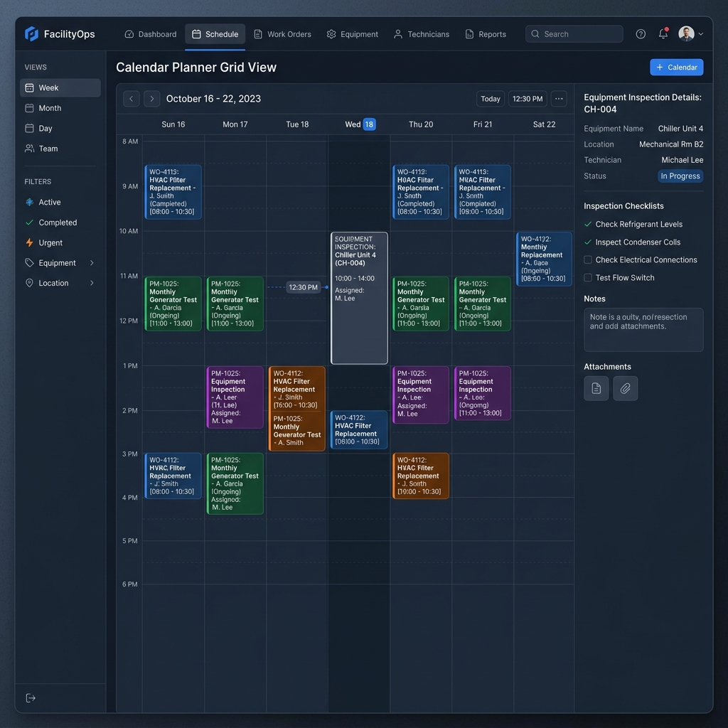Switch to the Work Orders tab
This screenshot has height=728, width=728.
282,34
